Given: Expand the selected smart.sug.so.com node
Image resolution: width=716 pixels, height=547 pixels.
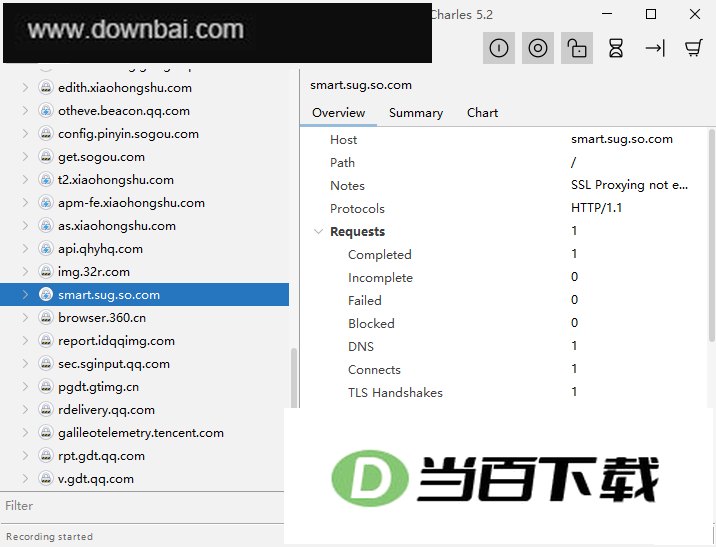Looking at the screenshot, I should (x=25, y=295).
